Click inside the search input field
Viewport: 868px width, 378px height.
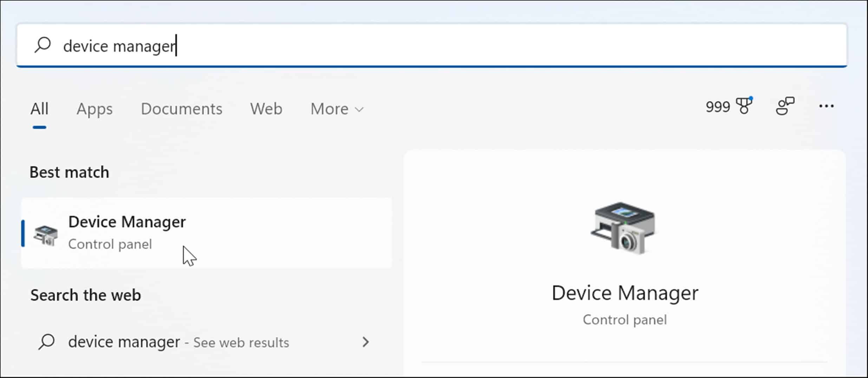pyautogui.click(x=246, y=45)
